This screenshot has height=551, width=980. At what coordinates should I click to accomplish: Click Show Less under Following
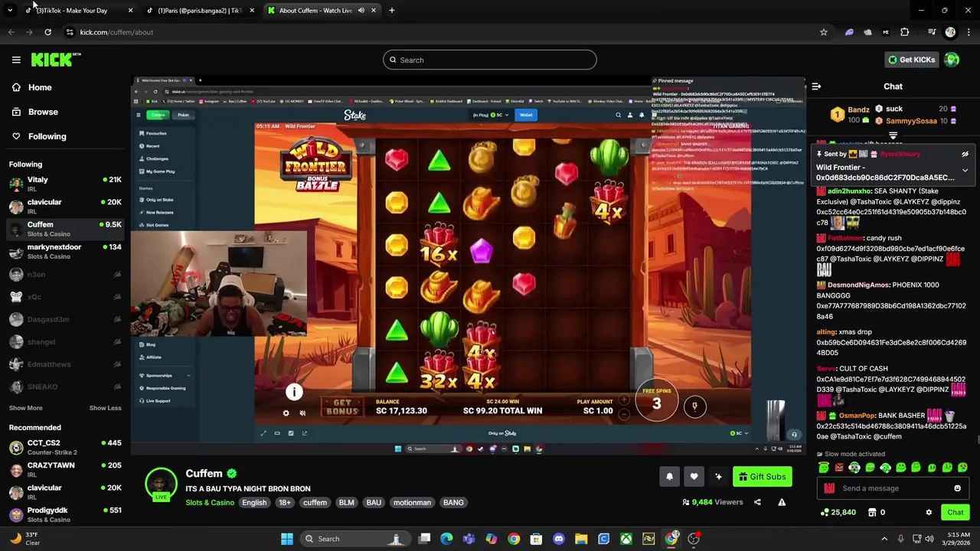pos(105,408)
